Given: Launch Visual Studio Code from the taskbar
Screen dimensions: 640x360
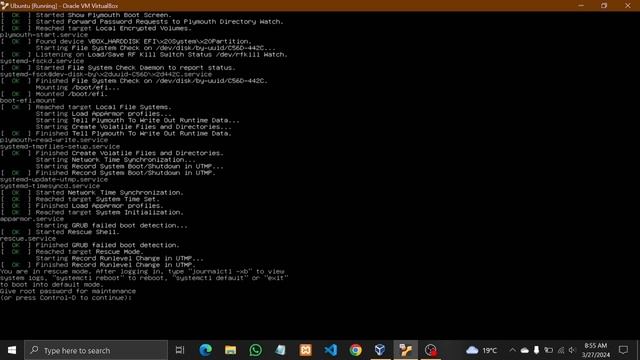Looking at the screenshot, I should tap(331, 350).
